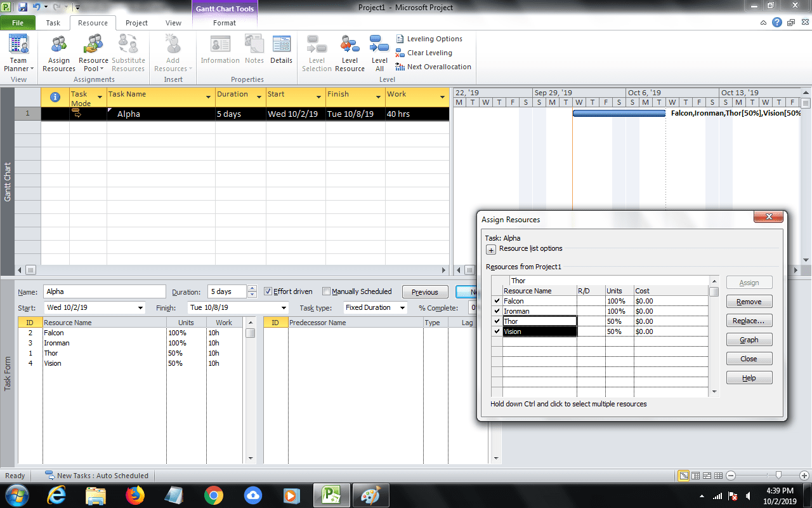Open the Finish column filter dropdown
The image size is (812, 508).
click(x=379, y=97)
